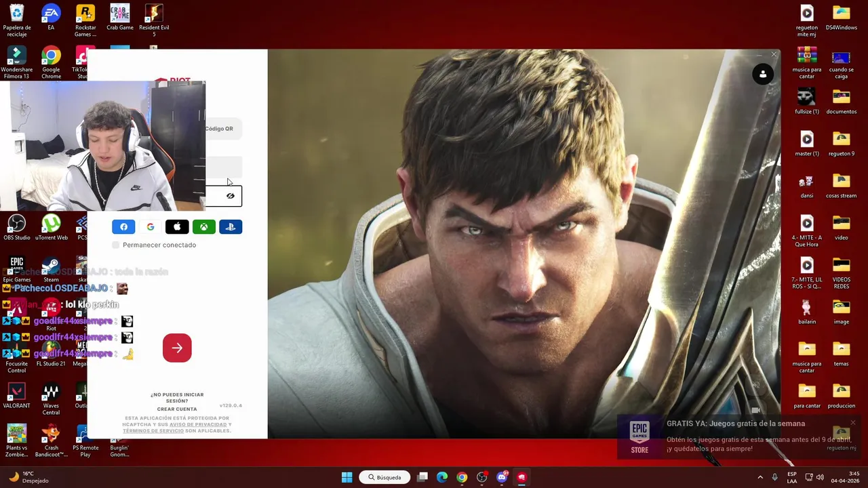Open Task View on the taskbar

point(422,477)
